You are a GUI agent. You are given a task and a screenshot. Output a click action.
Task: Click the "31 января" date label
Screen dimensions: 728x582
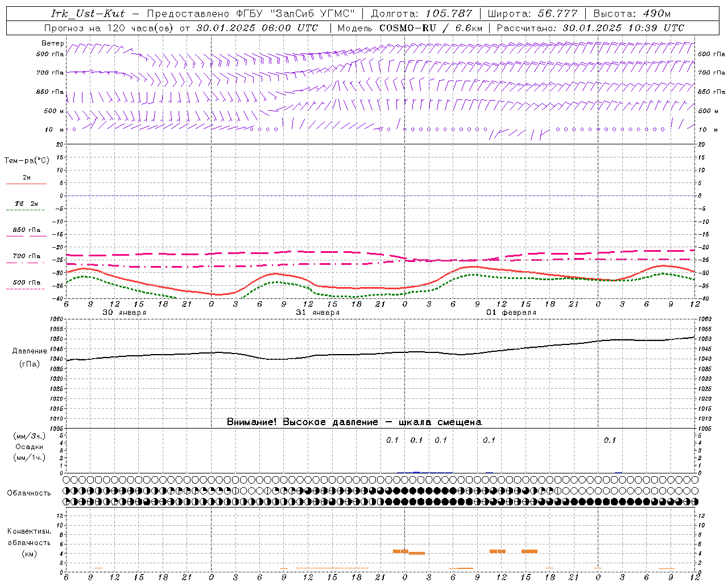pos(317,313)
